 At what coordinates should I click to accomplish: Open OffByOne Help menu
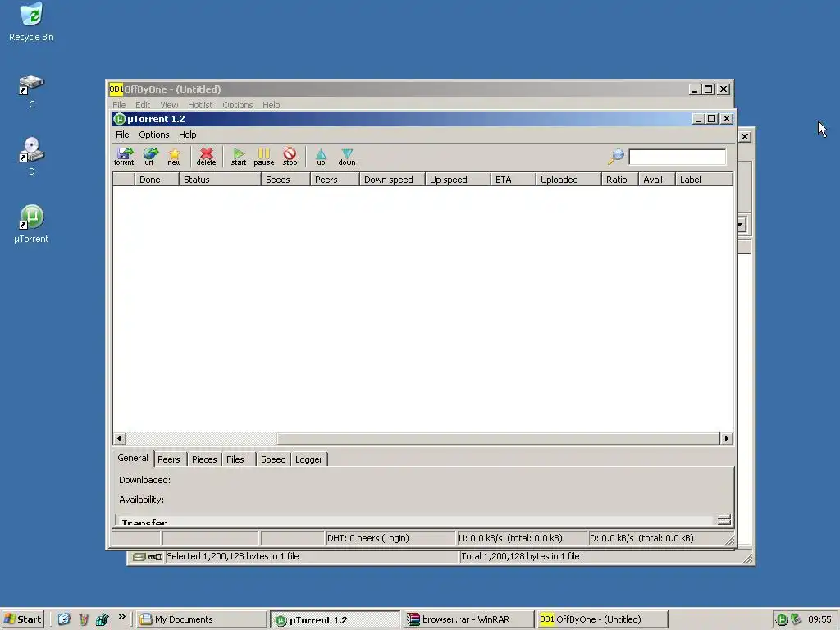point(271,105)
